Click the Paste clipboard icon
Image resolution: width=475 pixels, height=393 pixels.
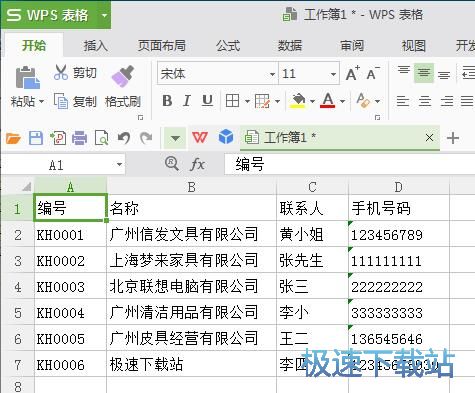[x=27, y=77]
